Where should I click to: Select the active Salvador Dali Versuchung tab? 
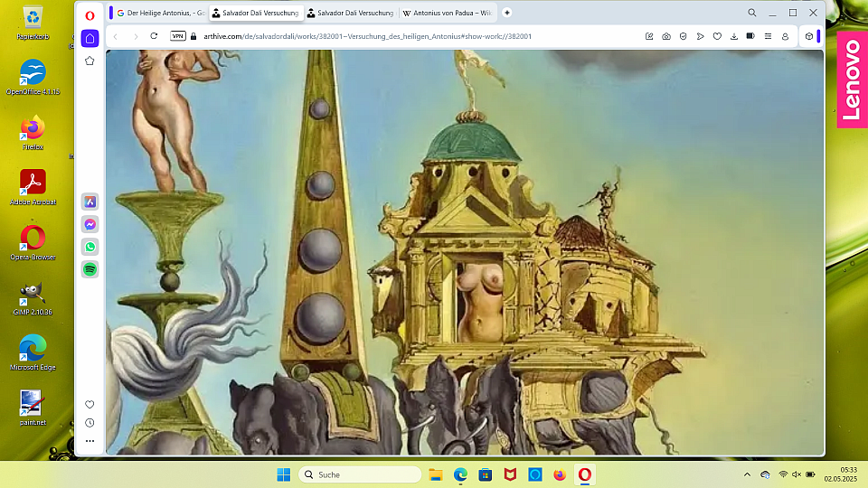[256, 13]
